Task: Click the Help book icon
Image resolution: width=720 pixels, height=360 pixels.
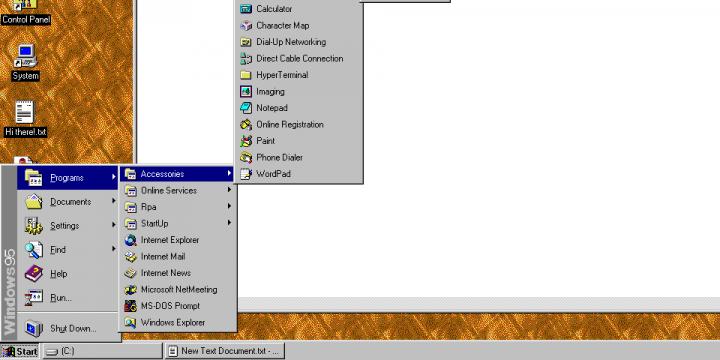Action: [34, 274]
